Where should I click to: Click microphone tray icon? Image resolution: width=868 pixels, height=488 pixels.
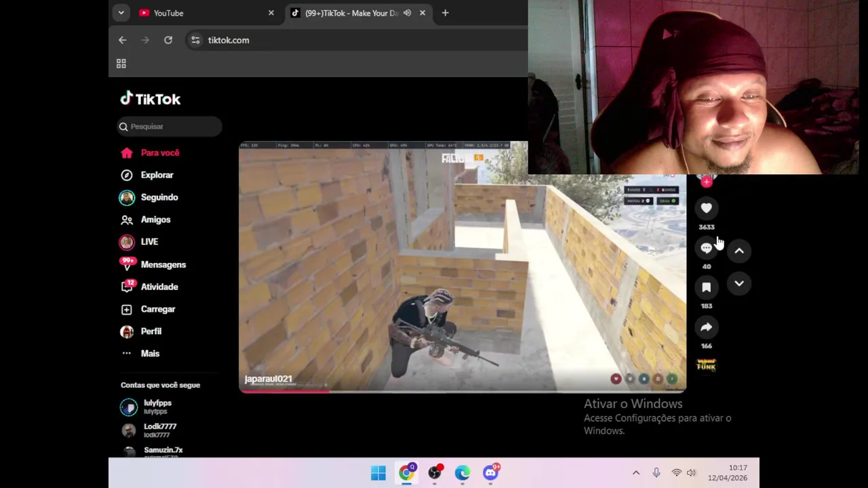[656, 473]
